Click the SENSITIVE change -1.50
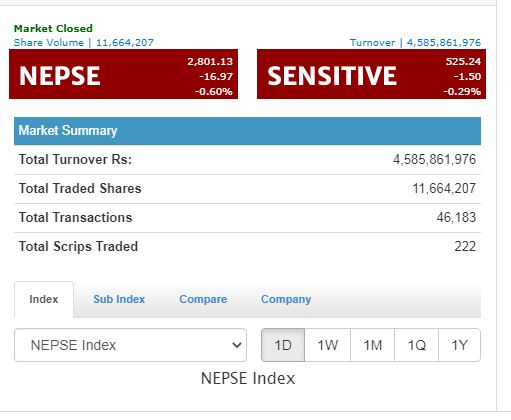Viewport: 511px width, 420px height. 467,76
